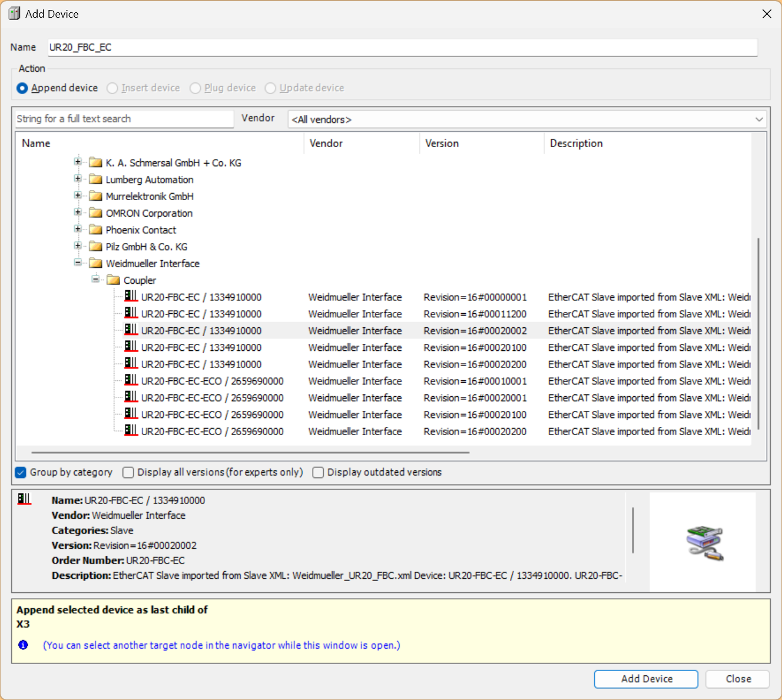Sort by the Description column header
Image resolution: width=782 pixels, height=700 pixels.
tap(648, 143)
